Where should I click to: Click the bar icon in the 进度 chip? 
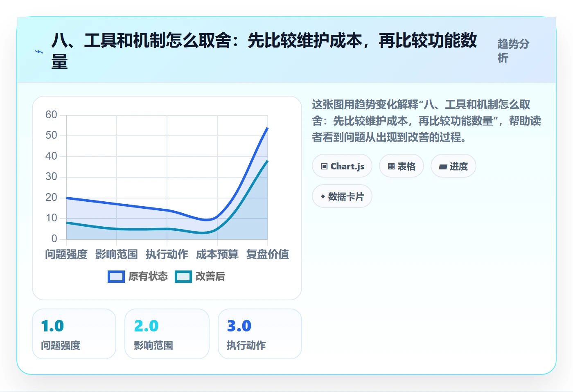(x=443, y=167)
